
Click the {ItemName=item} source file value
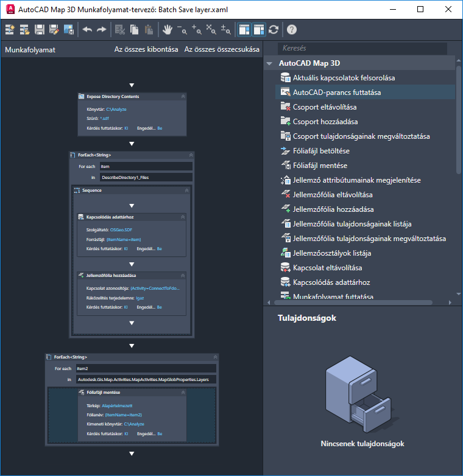124,239
